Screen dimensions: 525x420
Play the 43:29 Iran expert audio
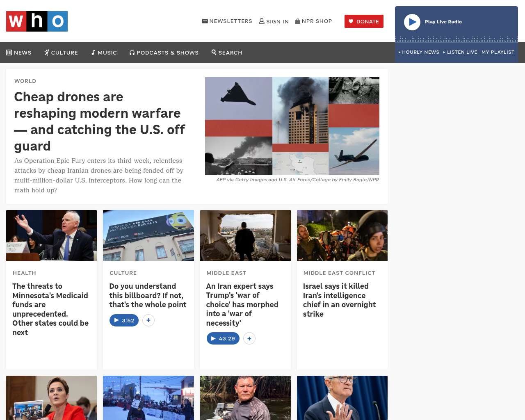[223, 338]
